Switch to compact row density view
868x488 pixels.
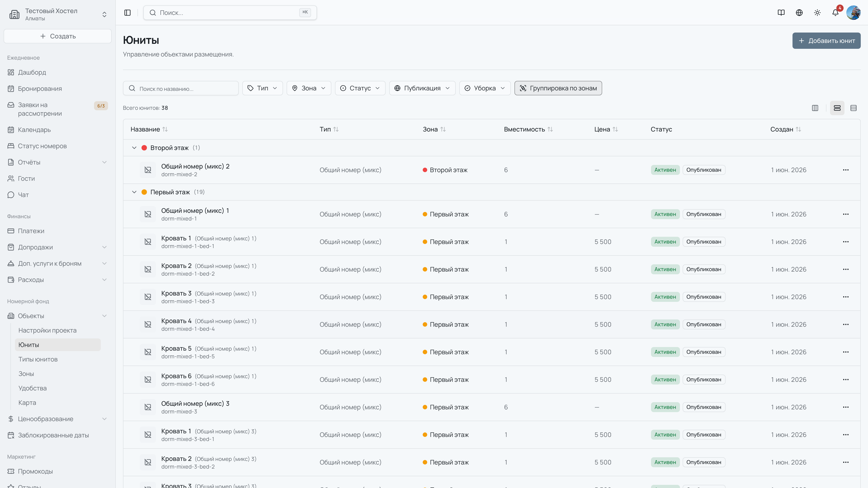click(854, 108)
